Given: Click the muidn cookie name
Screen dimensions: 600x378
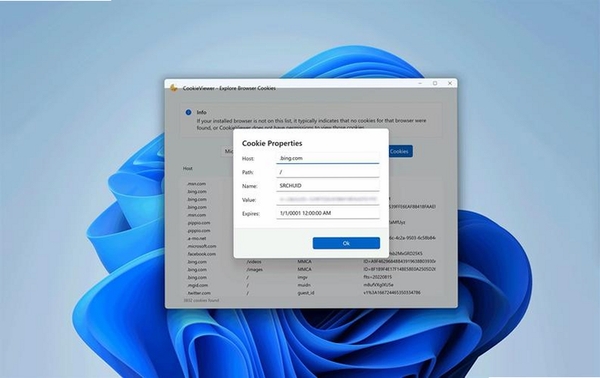Looking at the screenshot, I should click(304, 285).
